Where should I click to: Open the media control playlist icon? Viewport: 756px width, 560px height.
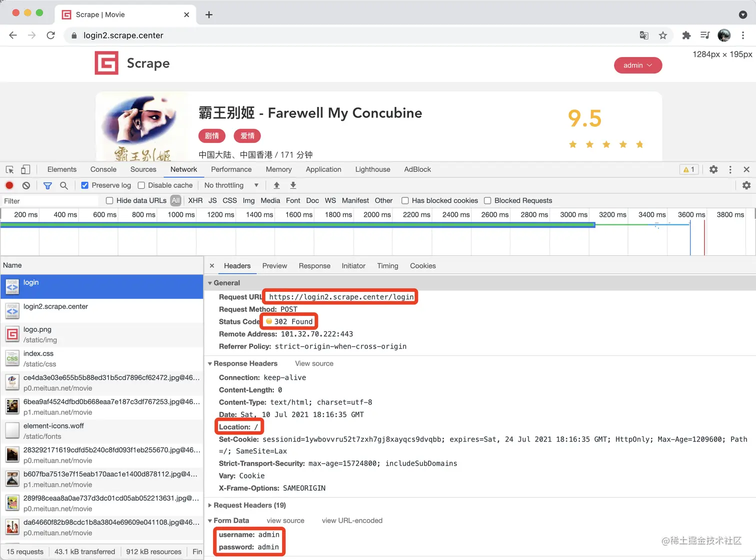point(705,35)
